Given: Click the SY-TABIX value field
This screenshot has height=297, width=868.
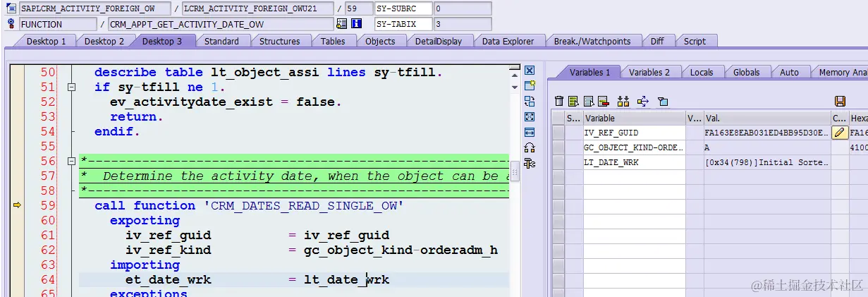Looking at the screenshot, I should (x=463, y=24).
